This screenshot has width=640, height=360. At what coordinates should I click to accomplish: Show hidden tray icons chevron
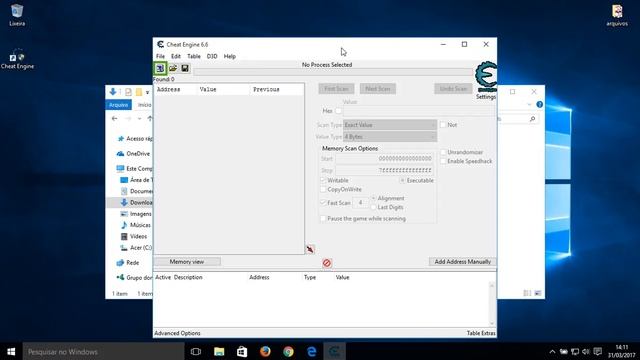pos(552,351)
